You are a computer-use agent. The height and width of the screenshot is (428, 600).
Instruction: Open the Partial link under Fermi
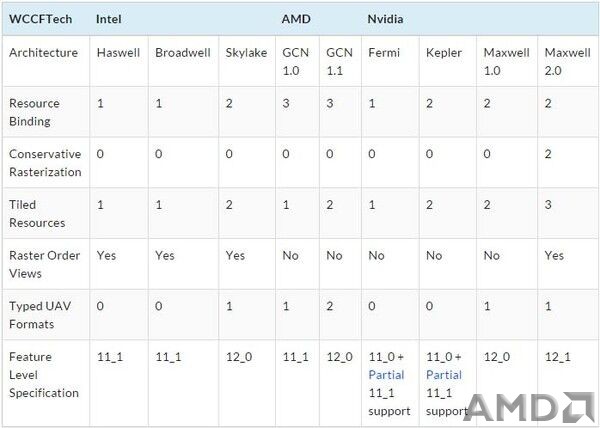(x=386, y=375)
